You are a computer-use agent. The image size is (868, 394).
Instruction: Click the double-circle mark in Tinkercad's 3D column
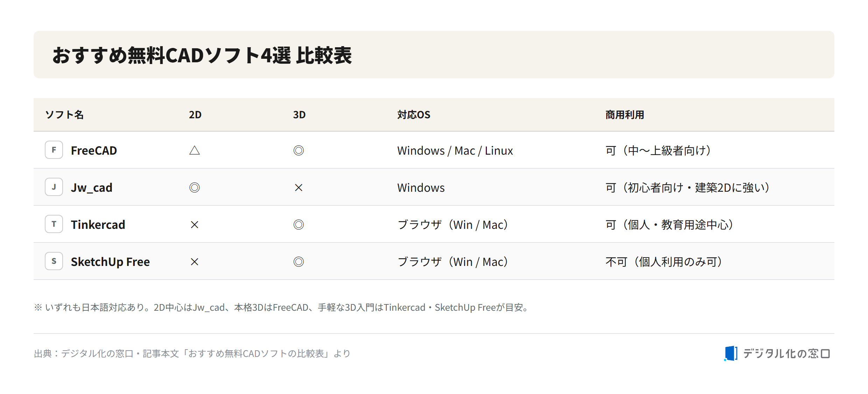pos(299,225)
